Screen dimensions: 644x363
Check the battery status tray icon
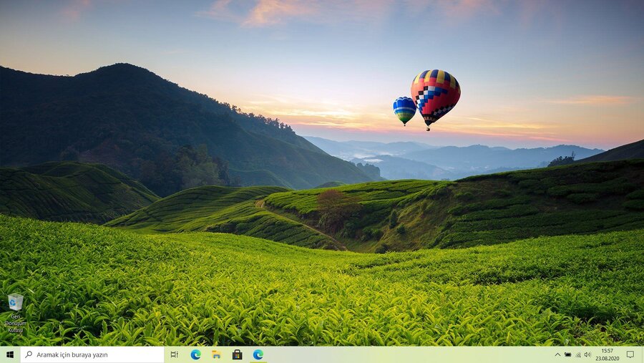(567, 354)
